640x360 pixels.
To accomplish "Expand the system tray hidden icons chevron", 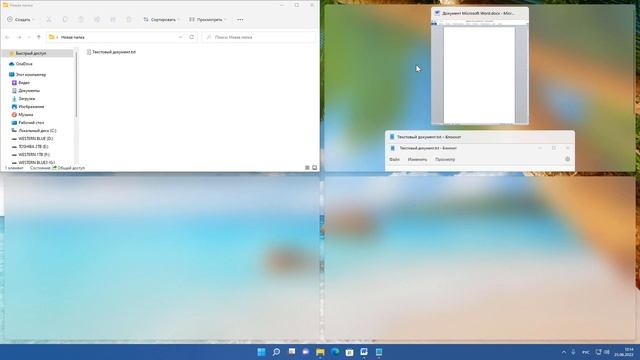I will click(564, 352).
